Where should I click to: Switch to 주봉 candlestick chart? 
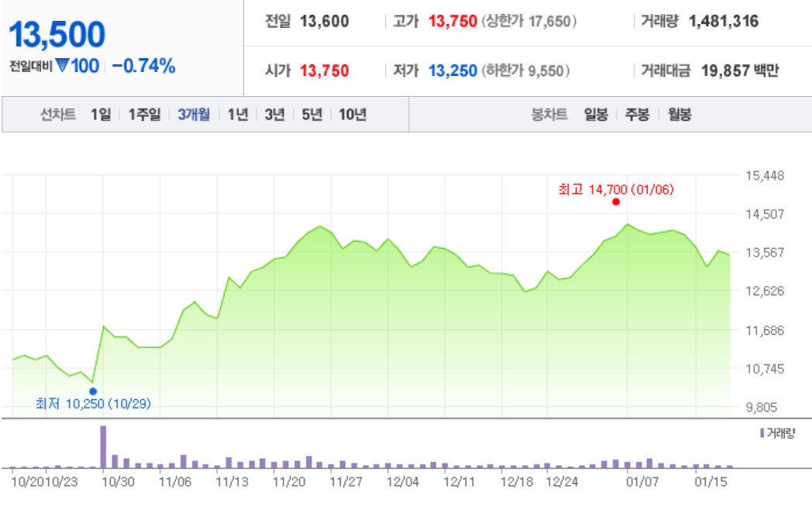pos(638,114)
